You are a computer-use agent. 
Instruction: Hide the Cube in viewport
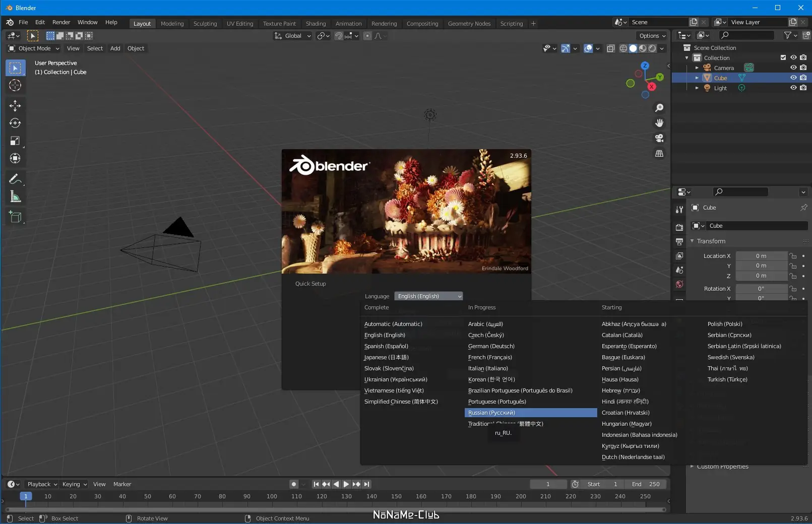pos(793,78)
